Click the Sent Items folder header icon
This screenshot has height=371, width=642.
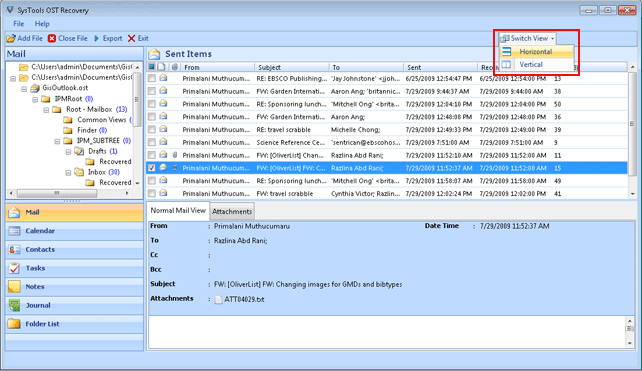pos(154,54)
